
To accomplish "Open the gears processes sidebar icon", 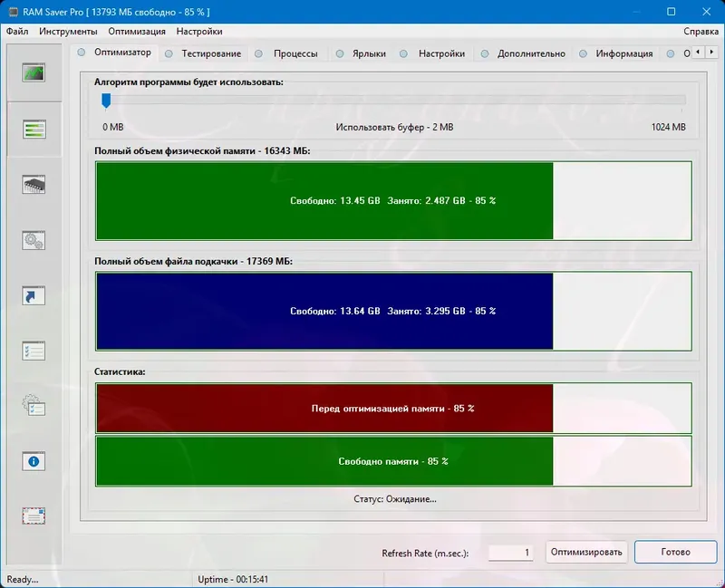I will (34, 240).
